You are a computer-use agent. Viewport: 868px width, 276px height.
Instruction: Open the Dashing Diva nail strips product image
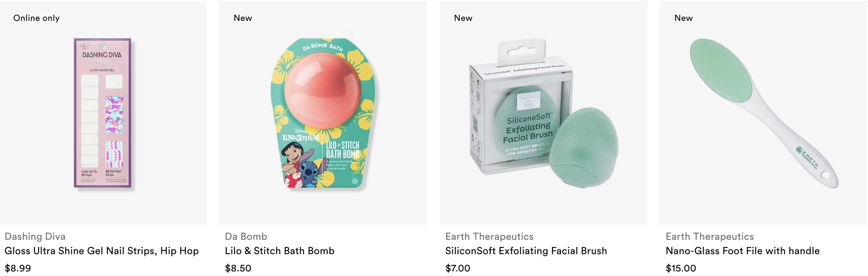point(102,113)
